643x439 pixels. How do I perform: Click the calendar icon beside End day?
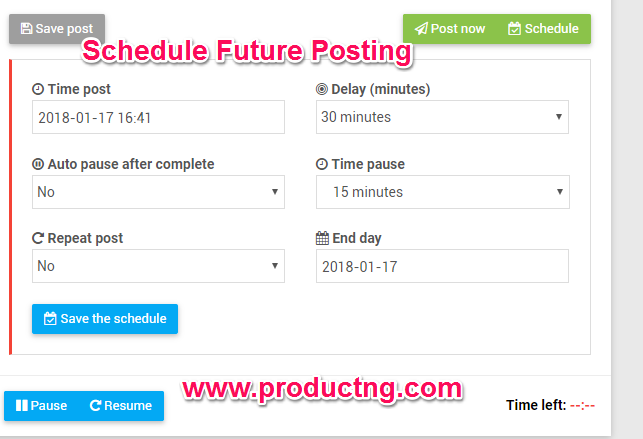click(322, 239)
